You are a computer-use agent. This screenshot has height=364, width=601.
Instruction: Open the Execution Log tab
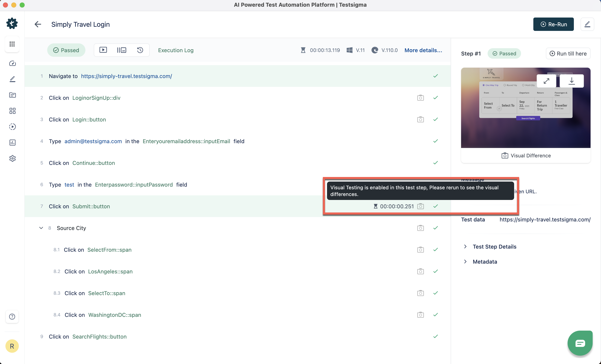pos(176,50)
